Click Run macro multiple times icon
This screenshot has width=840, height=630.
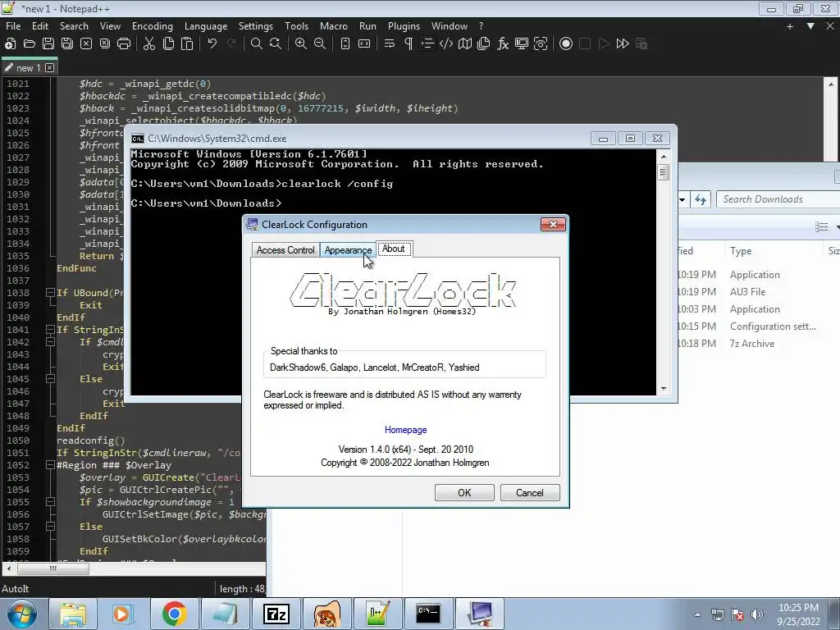pyautogui.click(x=623, y=44)
